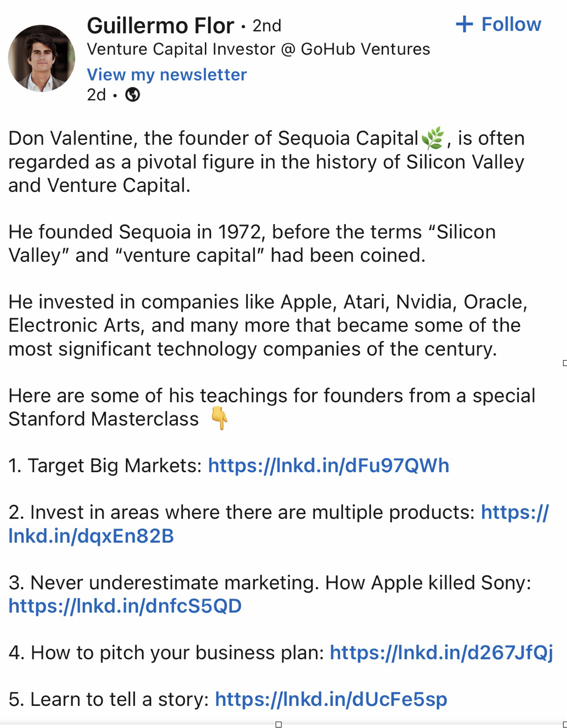
Task: Click the seedling emoji after Sequoia Capital
Action: 433,138
